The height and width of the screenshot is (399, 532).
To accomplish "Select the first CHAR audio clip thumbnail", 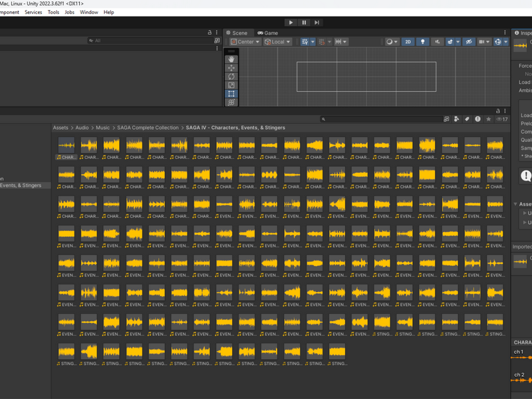I will coord(66,145).
